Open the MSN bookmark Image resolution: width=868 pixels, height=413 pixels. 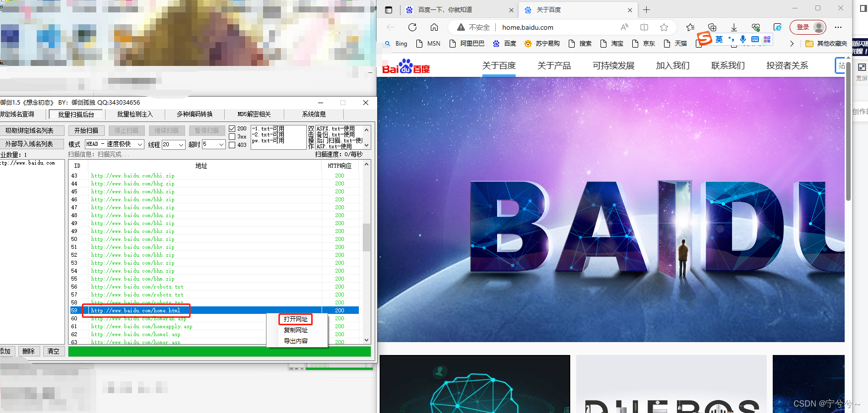(x=428, y=44)
